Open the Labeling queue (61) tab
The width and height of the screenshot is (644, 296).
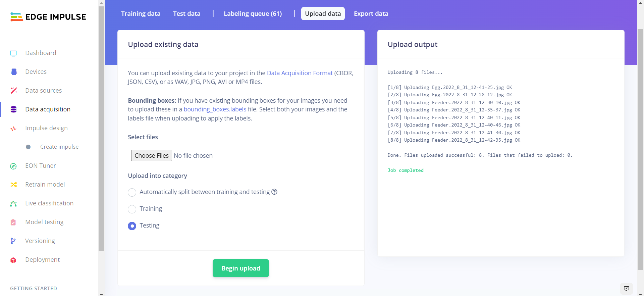point(253,14)
